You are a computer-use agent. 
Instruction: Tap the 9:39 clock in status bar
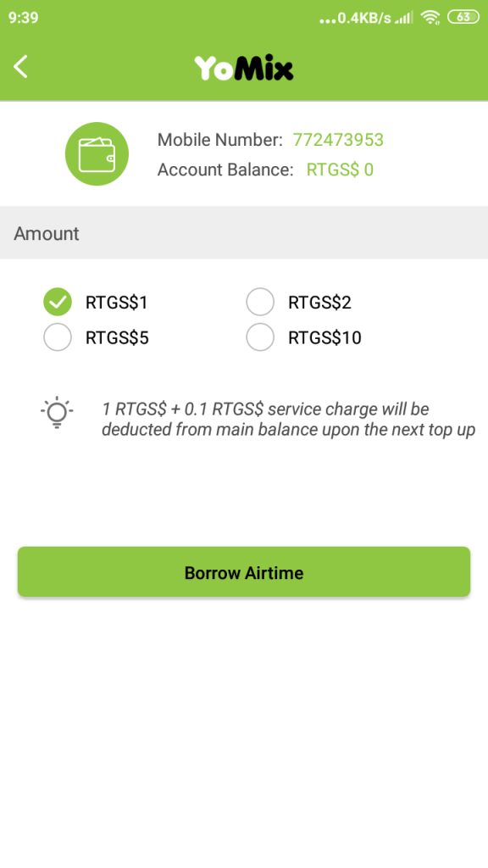click(23, 17)
